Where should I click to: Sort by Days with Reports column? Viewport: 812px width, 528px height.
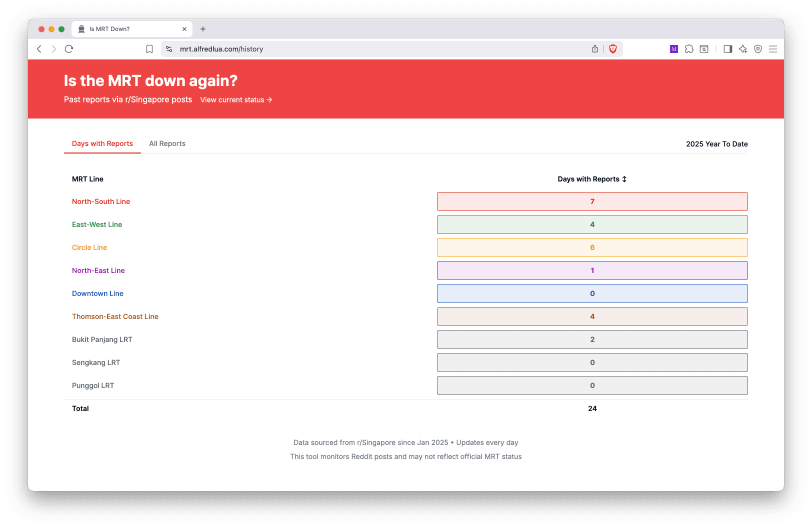(x=592, y=179)
